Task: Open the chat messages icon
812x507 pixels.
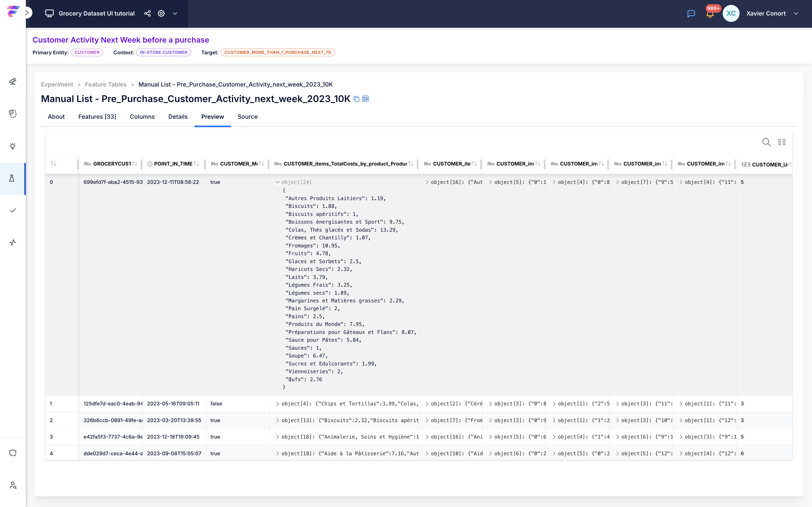Action: click(691, 14)
